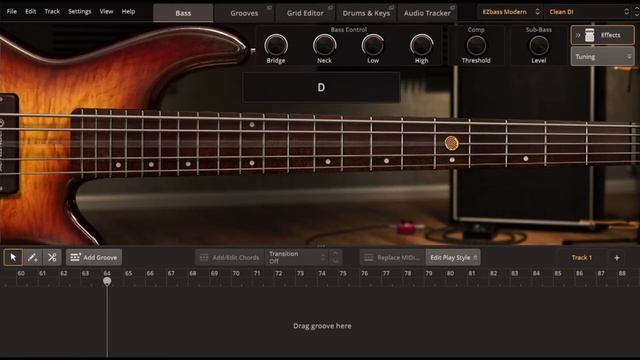Click the keyboard icon beside Replace MIDI
This screenshot has height=360, width=640.
coord(369,258)
